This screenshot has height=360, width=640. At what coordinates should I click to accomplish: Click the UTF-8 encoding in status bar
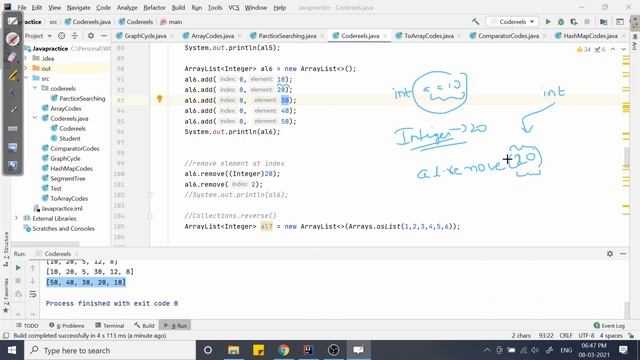[x=586, y=336]
